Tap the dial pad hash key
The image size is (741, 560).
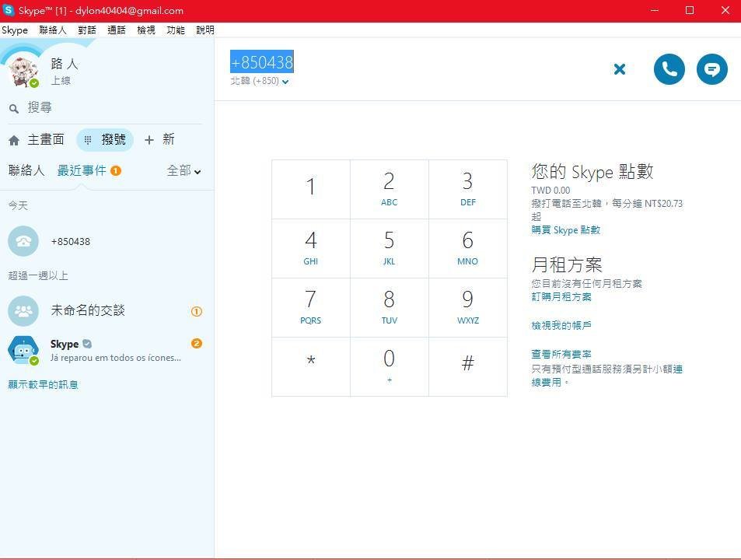[x=468, y=366]
